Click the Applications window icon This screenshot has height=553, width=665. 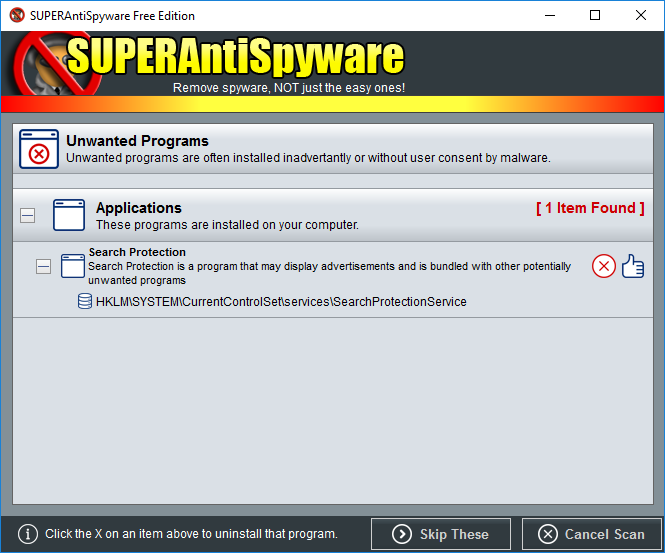[x=69, y=215]
